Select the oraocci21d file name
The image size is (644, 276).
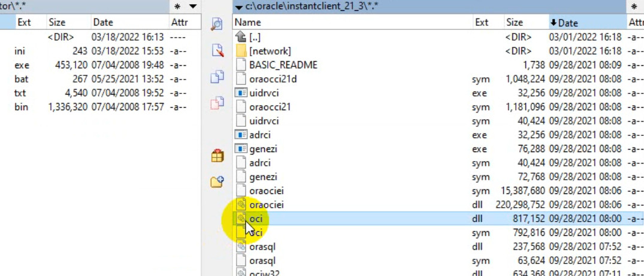pyautogui.click(x=273, y=79)
